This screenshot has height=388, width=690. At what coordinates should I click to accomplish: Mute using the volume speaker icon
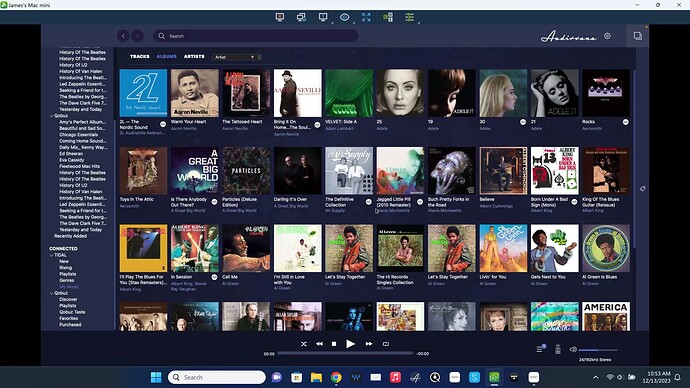coord(573,349)
